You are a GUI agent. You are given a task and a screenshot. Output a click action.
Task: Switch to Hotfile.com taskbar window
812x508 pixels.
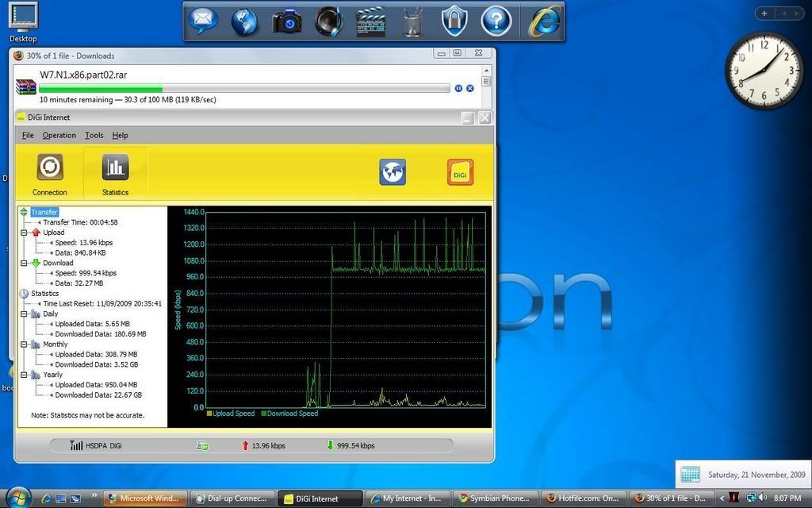[x=581, y=498]
